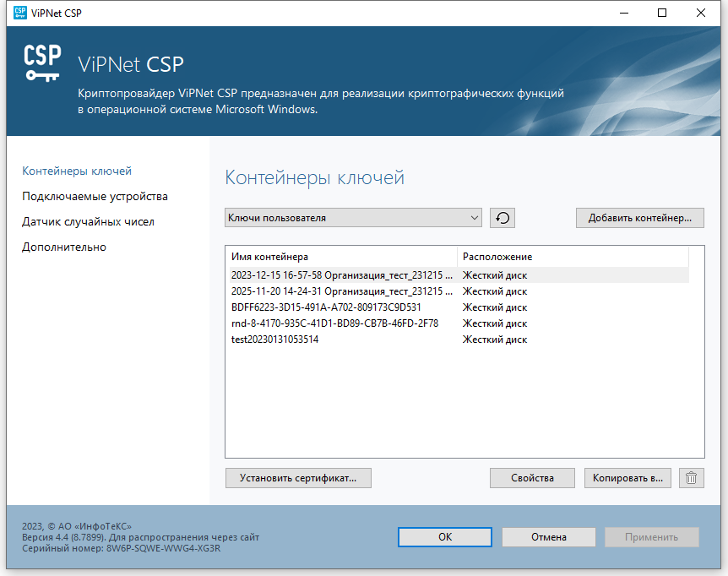Click Установить сертификат button
Screen dimensions: 728x576
click(x=298, y=478)
